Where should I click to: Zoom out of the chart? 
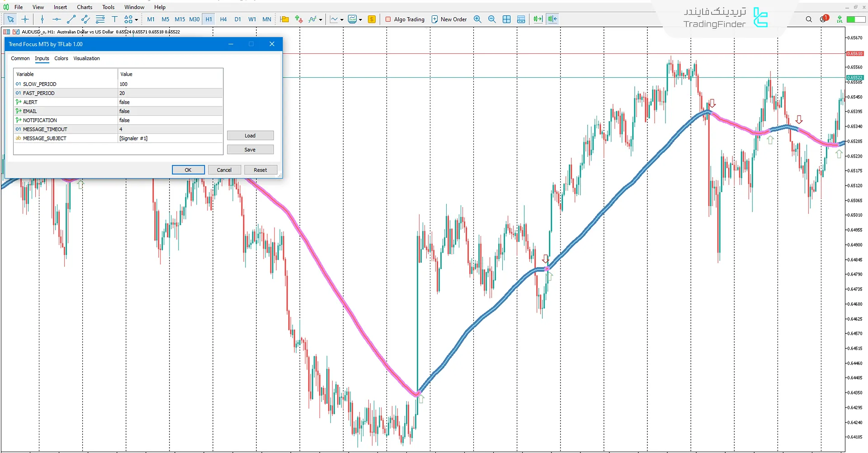tap(492, 19)
